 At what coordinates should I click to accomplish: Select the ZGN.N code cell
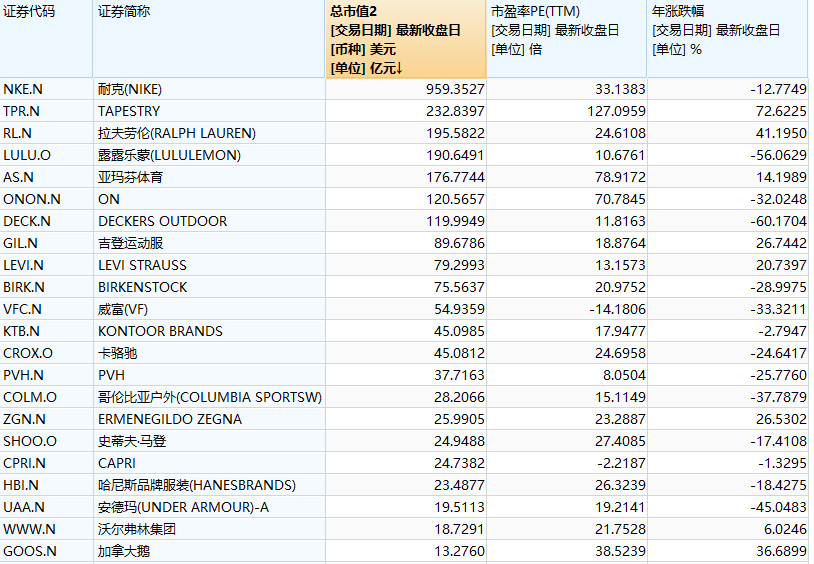coord(46,419)
